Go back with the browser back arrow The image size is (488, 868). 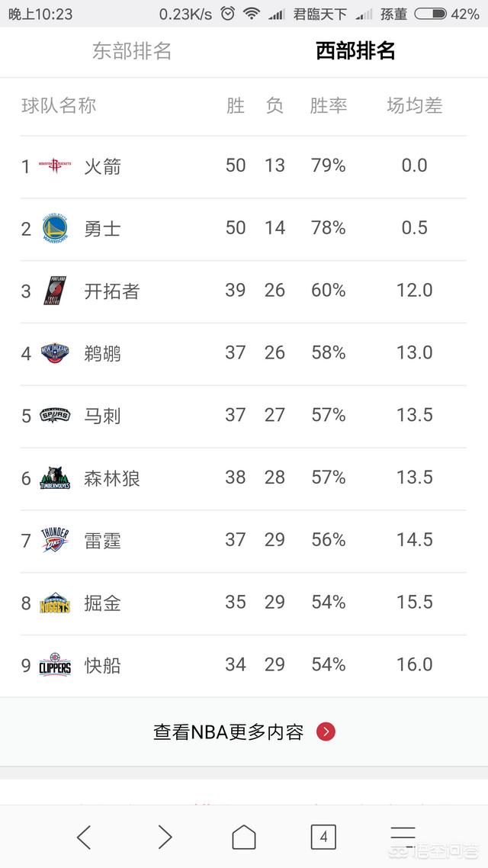pos(84,837)
